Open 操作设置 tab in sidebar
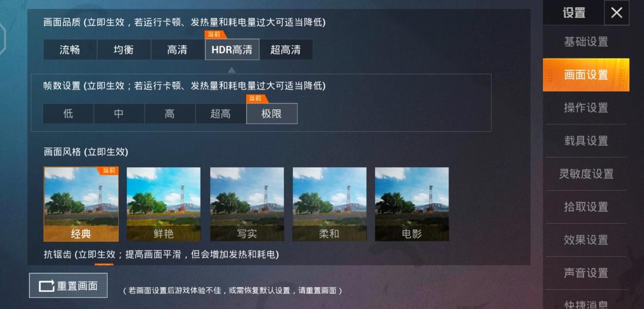This screenshot has height=309, width=644. 586,108
